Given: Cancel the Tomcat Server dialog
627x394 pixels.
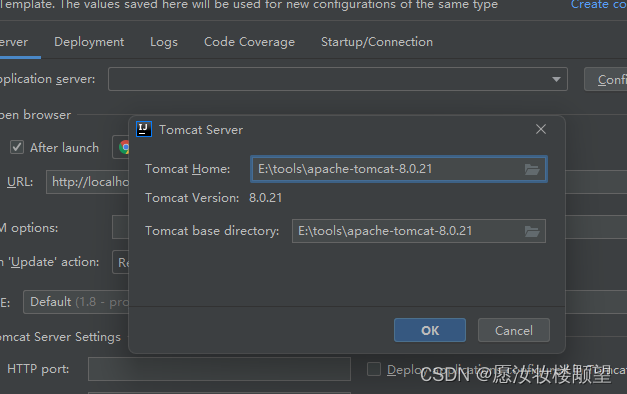Looking at the screenshot, I should (x=514, y=330).
